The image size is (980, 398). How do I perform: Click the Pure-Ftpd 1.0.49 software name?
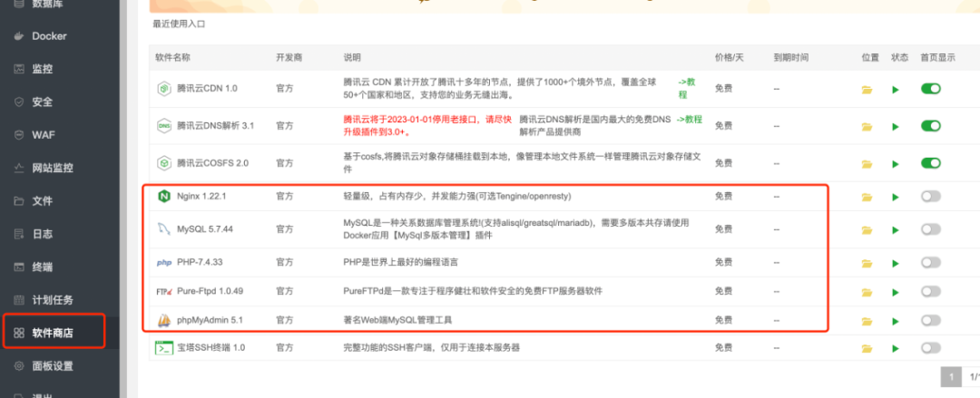(x=210, y=291)
